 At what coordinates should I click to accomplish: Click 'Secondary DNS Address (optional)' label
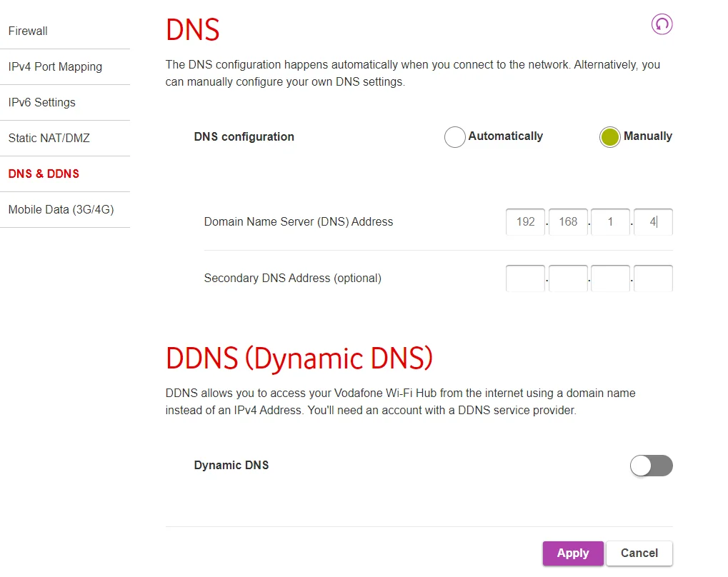[293, 278]
